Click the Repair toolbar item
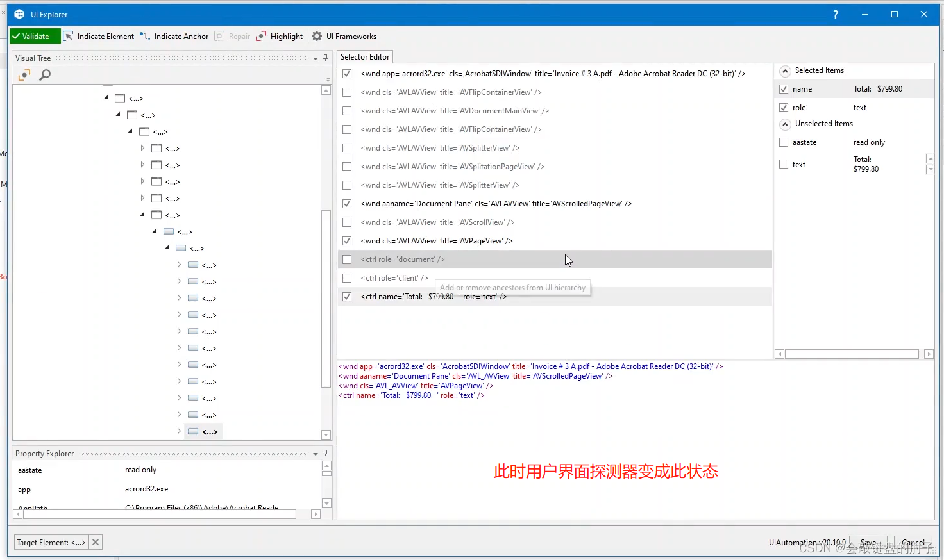This screenshot has width=944, height=560. (232, 37)
